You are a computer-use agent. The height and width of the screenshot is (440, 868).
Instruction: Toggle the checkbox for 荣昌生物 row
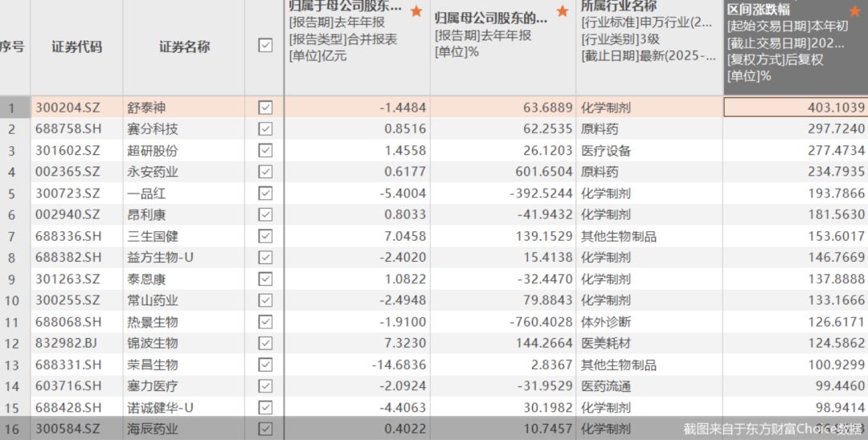[x=265, y=365]
